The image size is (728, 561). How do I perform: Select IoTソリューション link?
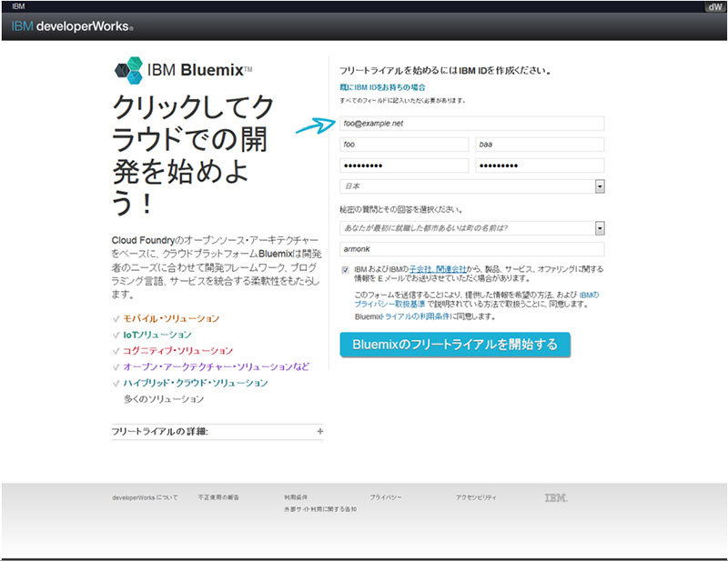[157, 335]
